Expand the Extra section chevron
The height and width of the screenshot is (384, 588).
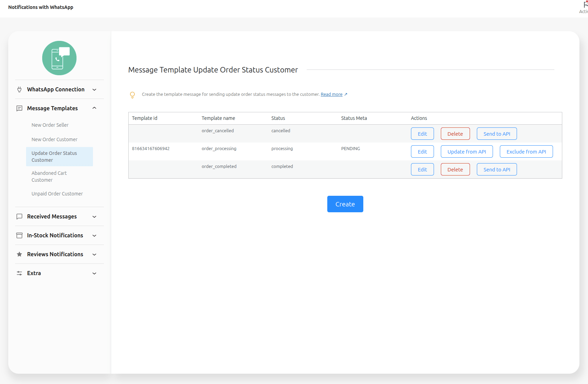pyautogui.click(x=94, y=273)
